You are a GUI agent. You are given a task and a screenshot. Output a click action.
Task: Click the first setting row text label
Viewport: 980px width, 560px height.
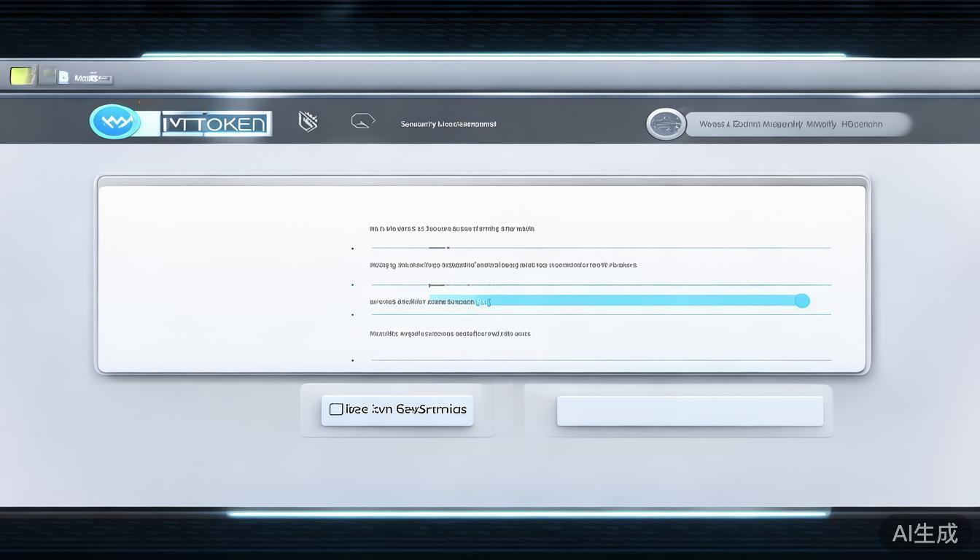451,229
